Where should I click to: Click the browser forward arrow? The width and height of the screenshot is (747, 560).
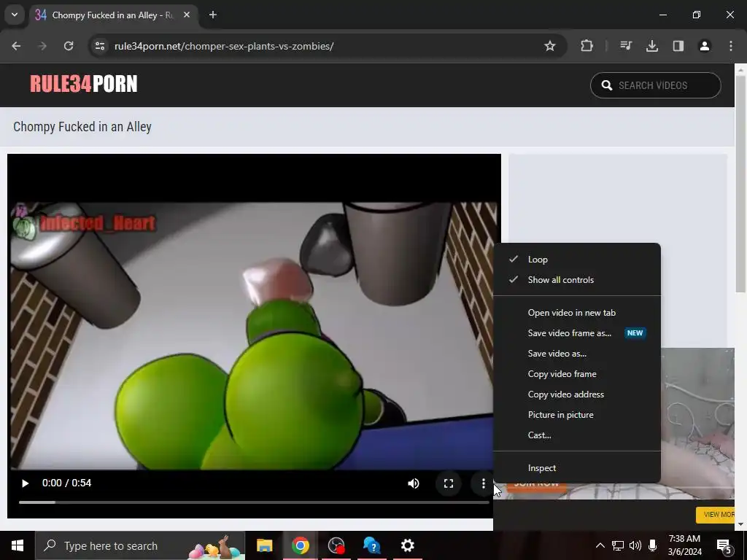[42, 46]
